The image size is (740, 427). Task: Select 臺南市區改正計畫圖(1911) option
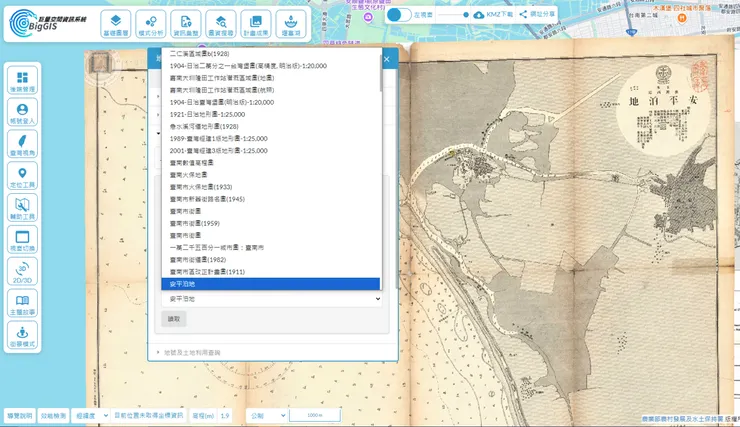[270, 272]
